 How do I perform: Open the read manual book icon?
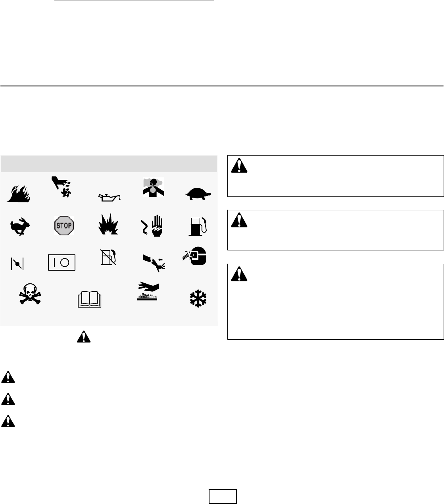click(x=90, y=299)
